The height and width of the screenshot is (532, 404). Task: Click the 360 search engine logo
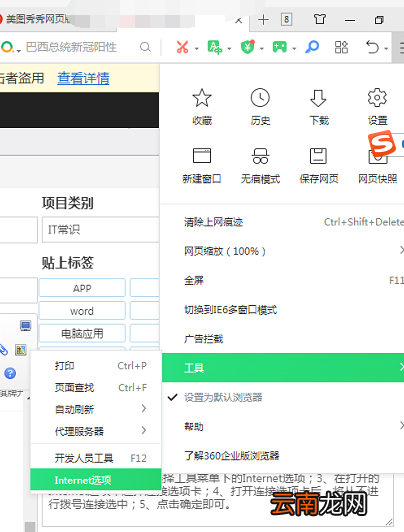click(x=7, y=46)
